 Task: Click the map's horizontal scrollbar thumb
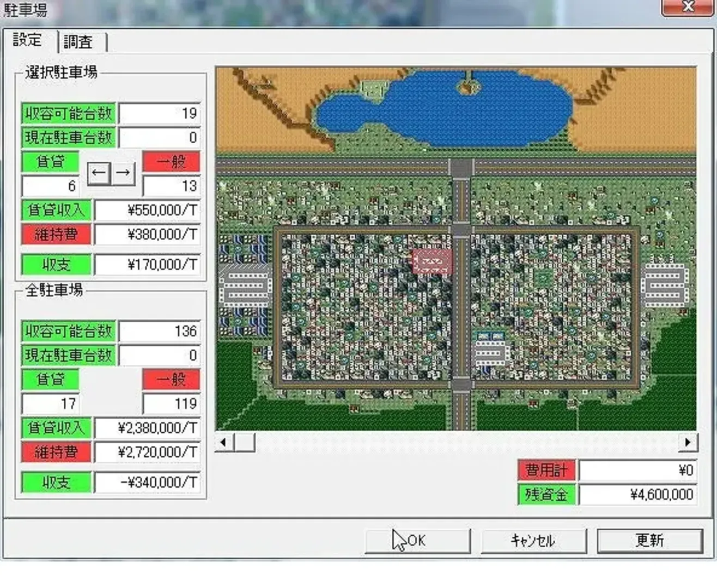(244, 442)
